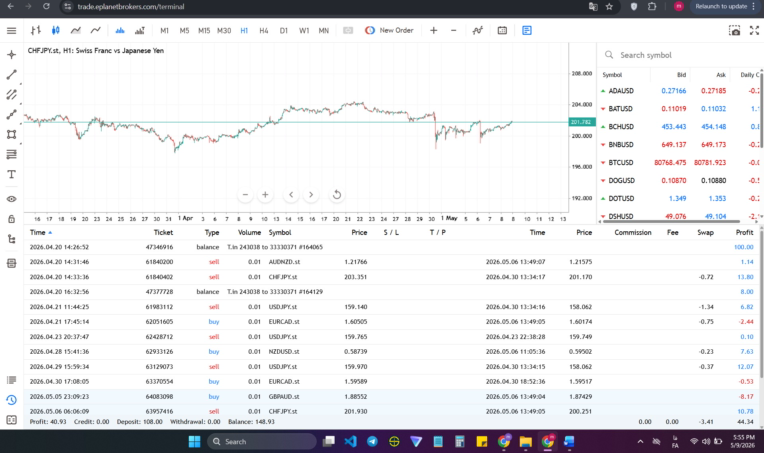Select the trend line drawing tool
Image resolution: width=764 pixels, height=453 pixels.
11,75
